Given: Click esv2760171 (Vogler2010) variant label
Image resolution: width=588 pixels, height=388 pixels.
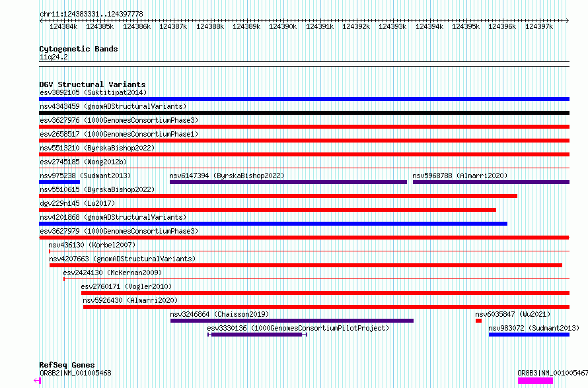Looking at the screenshot, I should coord(126,286).
